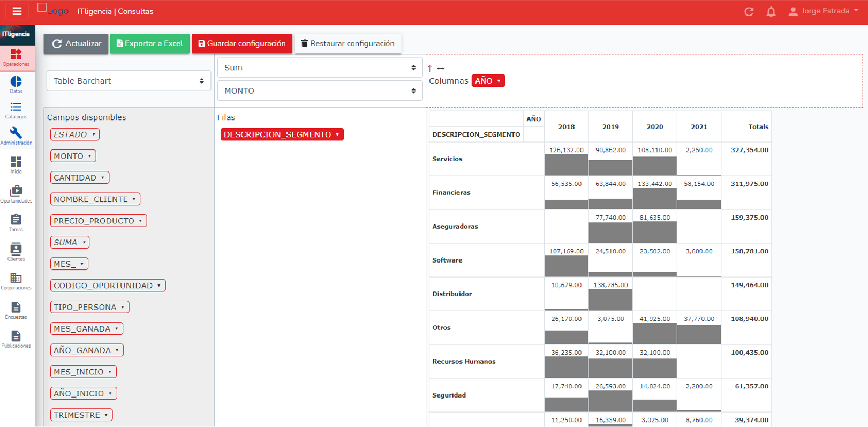Open Administración wrench icon
This screenshot has width=868, height=427.
16,136
